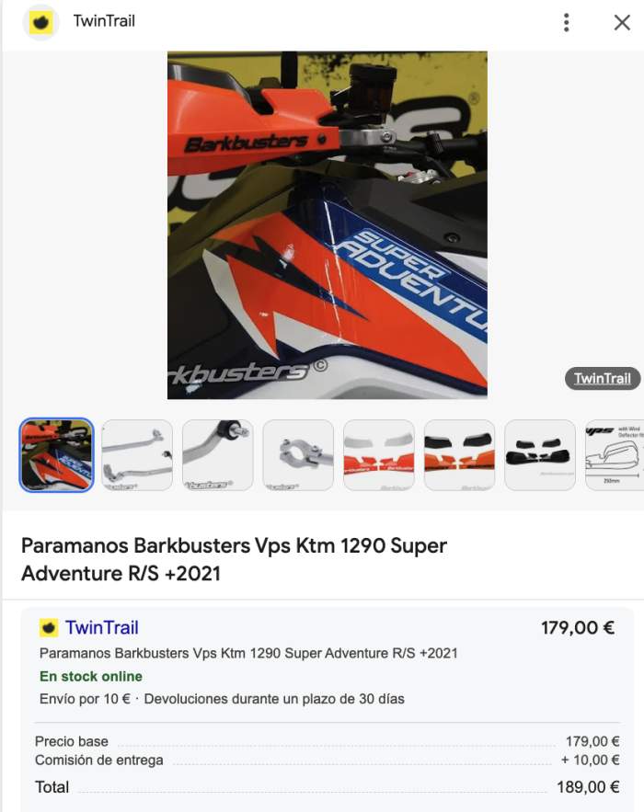
Task: Click the product title Paramanos Barkbusters Vps
Action: 234,559
